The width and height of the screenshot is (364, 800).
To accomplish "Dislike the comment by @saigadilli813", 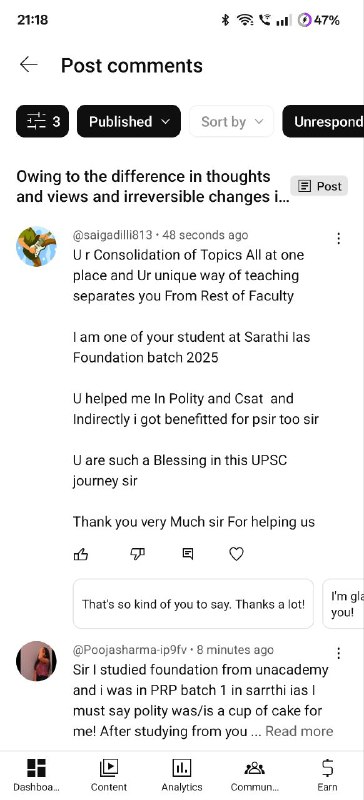I will 137,554.
